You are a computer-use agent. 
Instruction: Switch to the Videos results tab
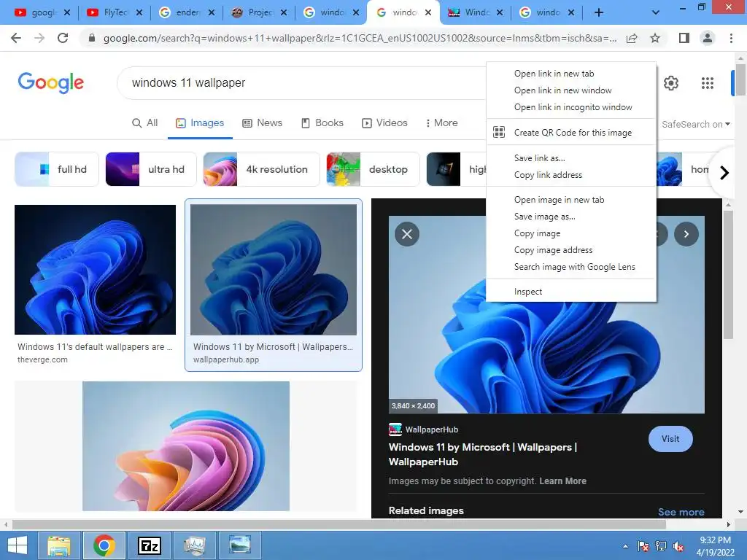(x=385, y=122)
